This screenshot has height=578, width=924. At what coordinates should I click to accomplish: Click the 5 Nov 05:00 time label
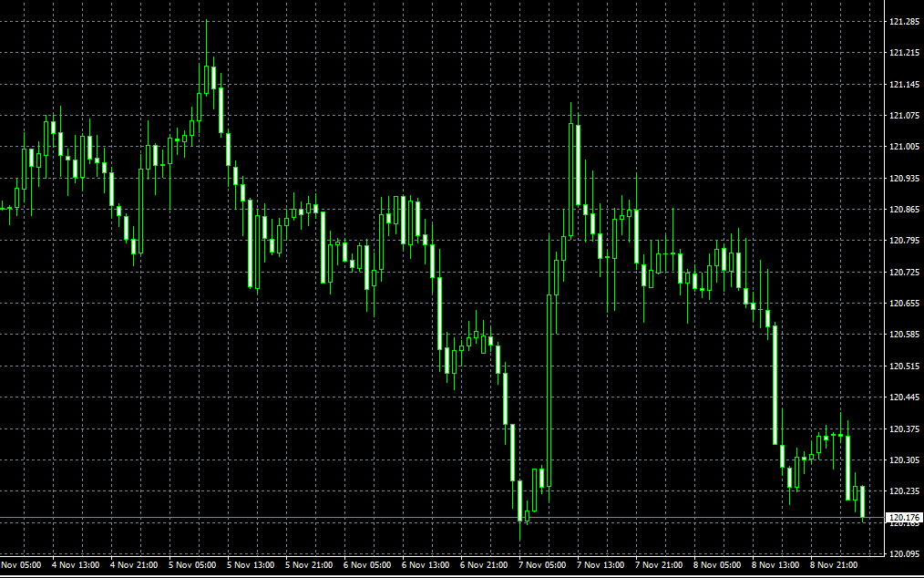click(x=192, y=565)
